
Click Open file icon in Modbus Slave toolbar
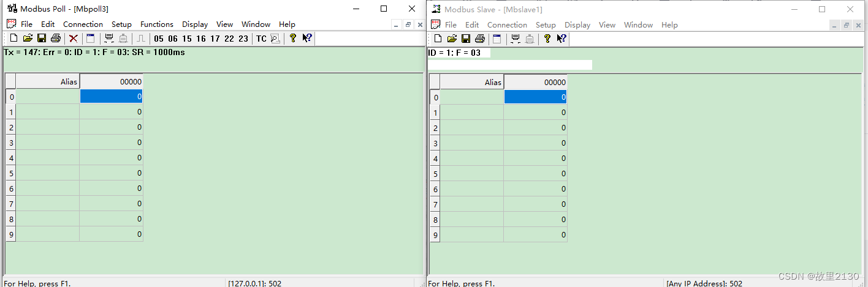452,39
